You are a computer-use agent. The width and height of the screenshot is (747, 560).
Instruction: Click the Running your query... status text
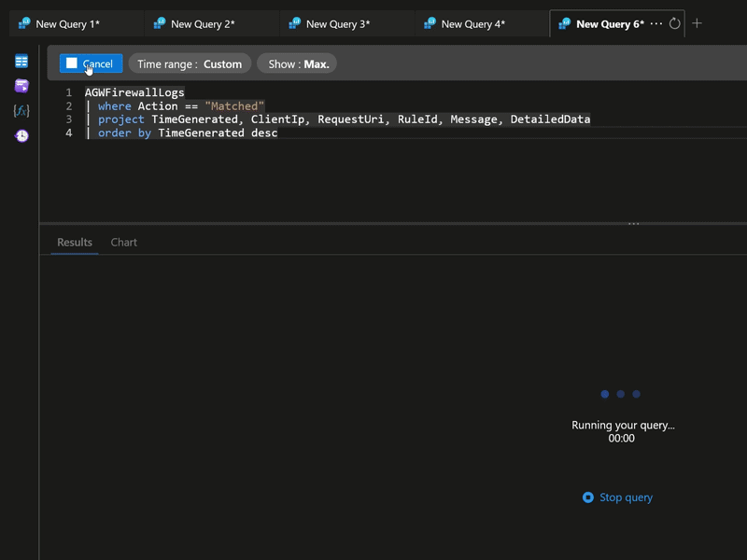tap(623, 426)
